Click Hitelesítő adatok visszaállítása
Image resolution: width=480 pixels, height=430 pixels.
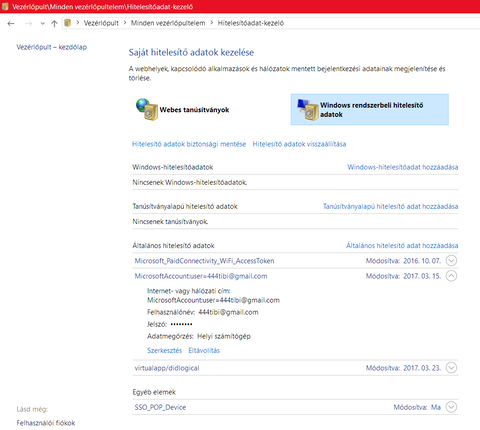(x=299, y=144)
